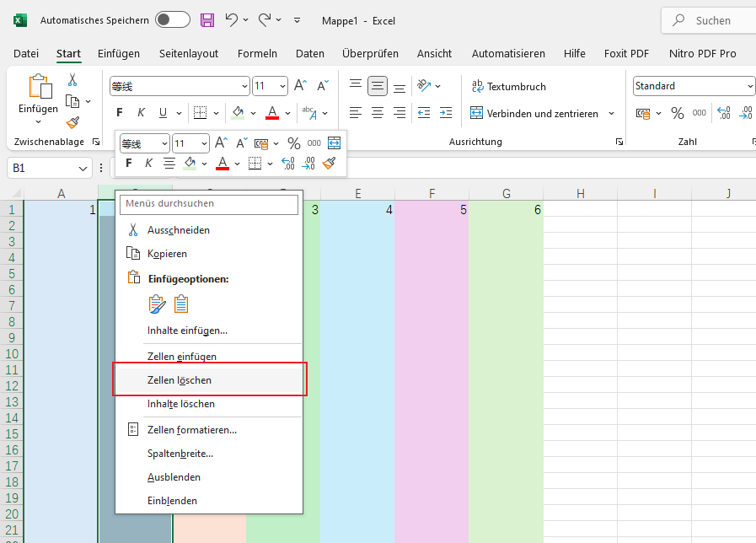Expand the Name Box dropdown next to B1
Image resolution: width=756 pixels, height=543 pixels.
click(x=83, y=169)
